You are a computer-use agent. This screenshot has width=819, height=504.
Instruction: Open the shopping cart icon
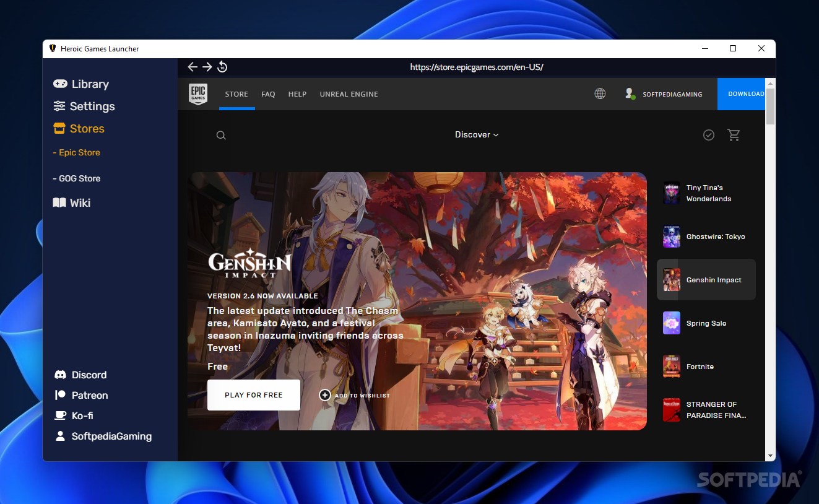pyautogui.click(x=734, y=134)
